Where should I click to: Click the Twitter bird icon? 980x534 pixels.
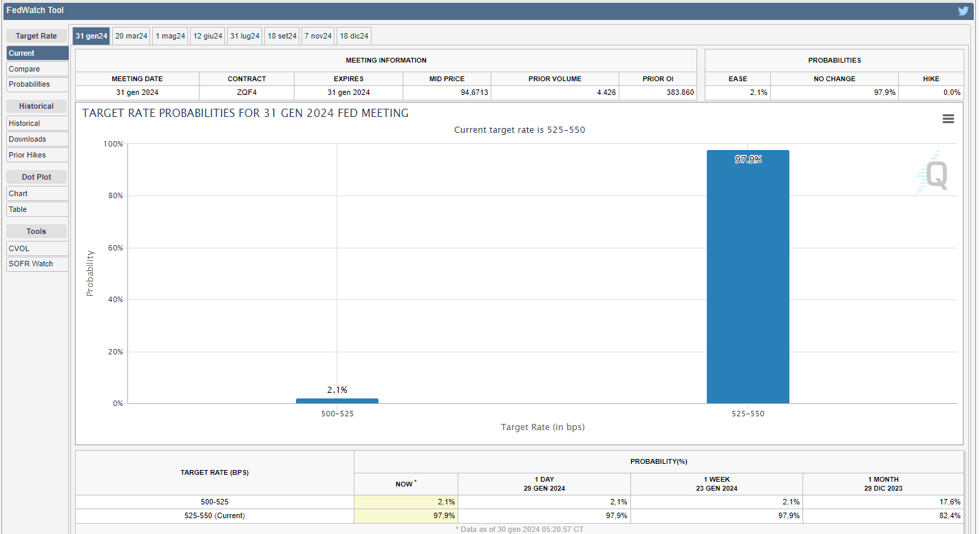[x=963, y=10]
